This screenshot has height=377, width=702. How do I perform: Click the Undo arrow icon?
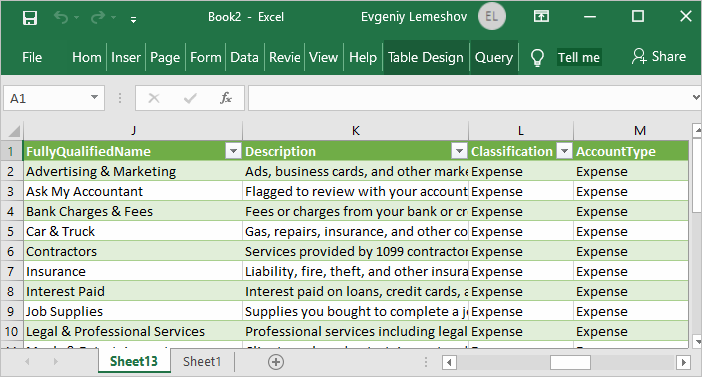(61, 17)
